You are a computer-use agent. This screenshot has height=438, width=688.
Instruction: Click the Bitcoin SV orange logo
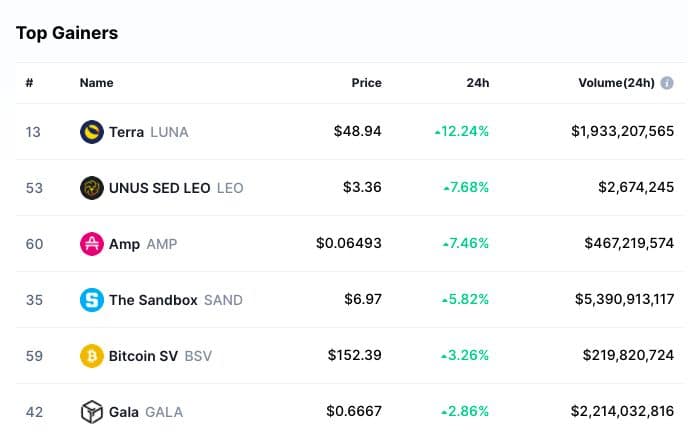coord(92,355)
